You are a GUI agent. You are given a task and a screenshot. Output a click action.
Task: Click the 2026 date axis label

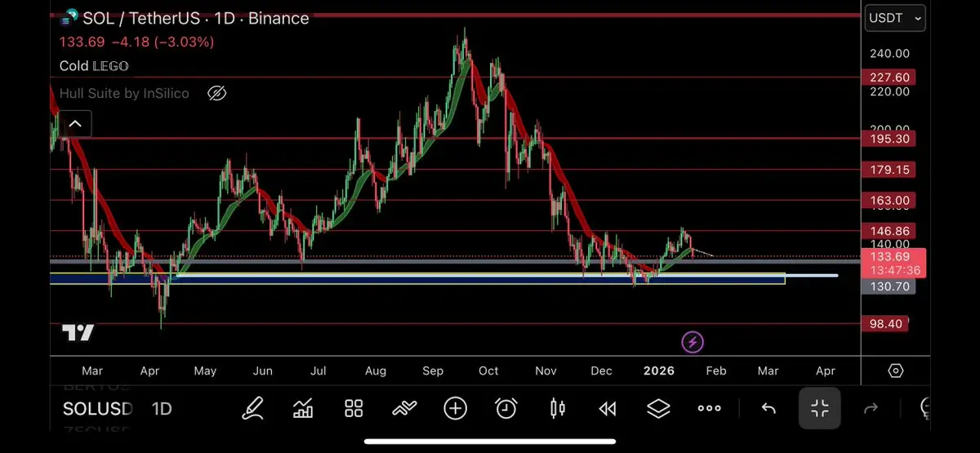659,371
